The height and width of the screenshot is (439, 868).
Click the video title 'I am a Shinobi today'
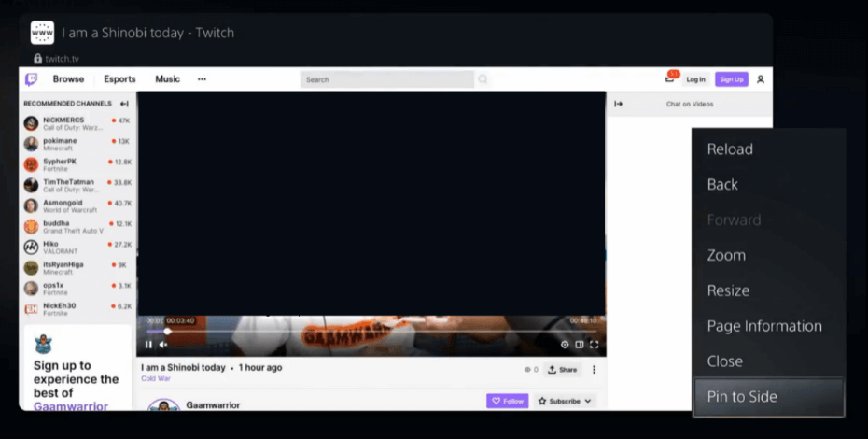click(x=183, y=367)
